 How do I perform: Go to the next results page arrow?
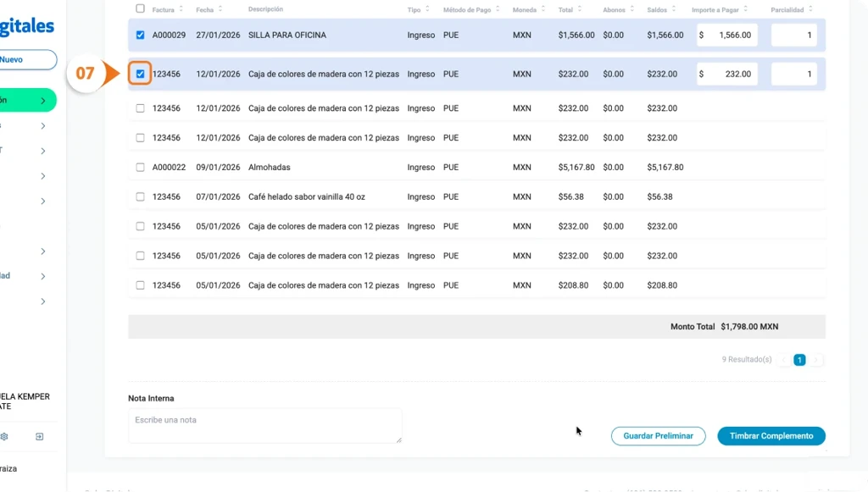816,360
